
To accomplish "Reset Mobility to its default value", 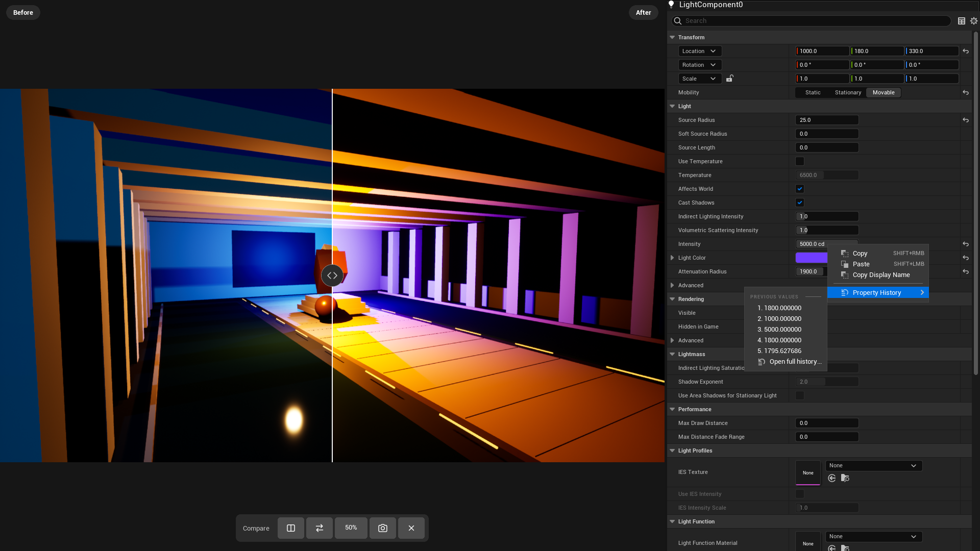I will (x=966, y=92).
